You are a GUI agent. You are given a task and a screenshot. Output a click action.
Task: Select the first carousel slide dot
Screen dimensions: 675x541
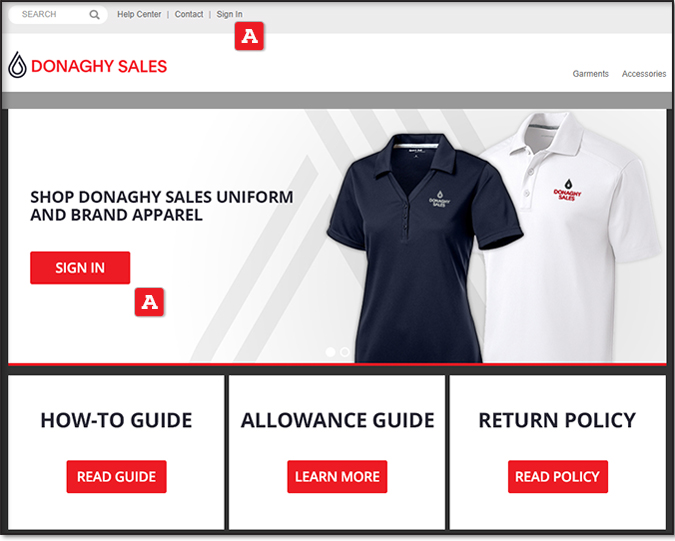(330, 352)
